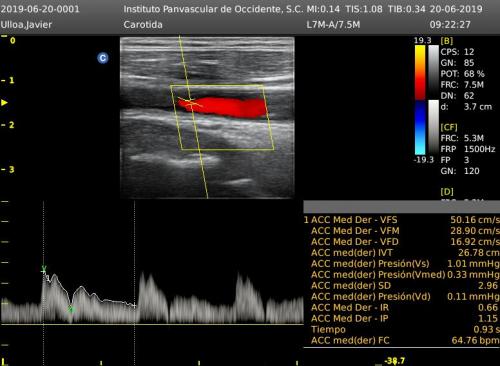This screenshot has height=366, width=500.
Task: Click the ACC Med Der - VFS measurement row
Action: (x=402, y=220)
